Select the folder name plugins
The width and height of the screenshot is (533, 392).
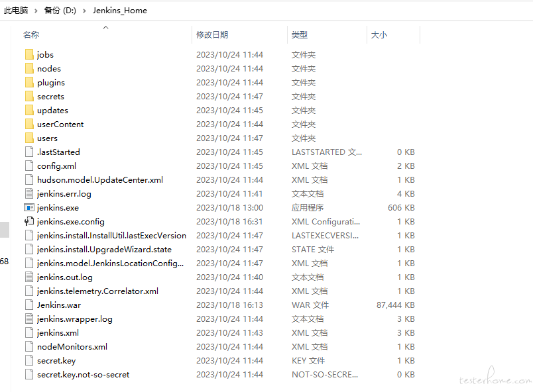tap(51, 83)
